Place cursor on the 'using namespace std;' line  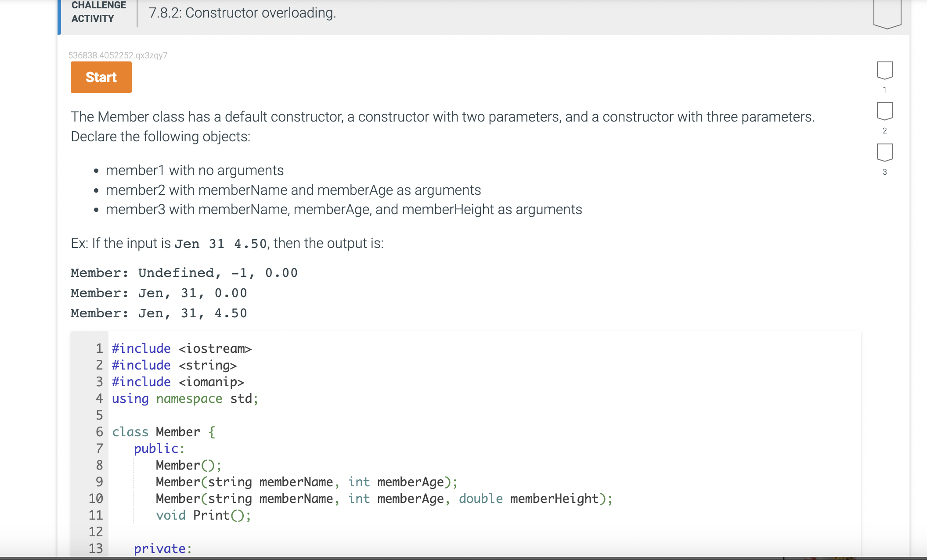184,398
